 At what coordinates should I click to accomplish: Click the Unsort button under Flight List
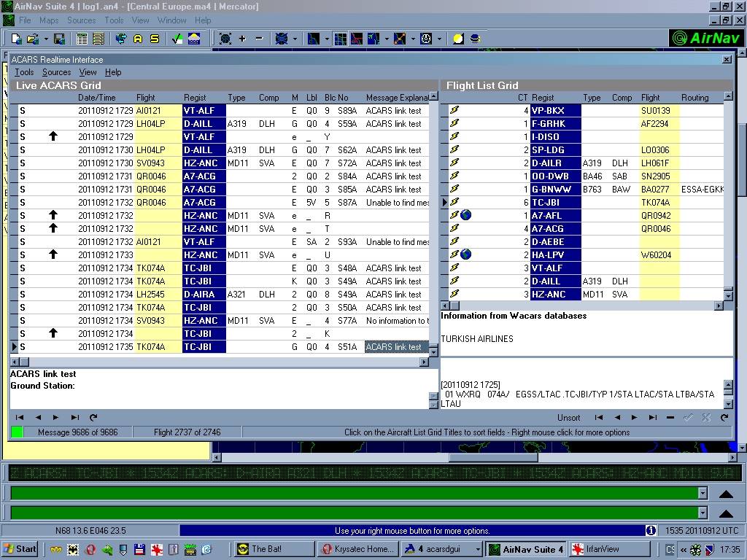tap(569, 418)
